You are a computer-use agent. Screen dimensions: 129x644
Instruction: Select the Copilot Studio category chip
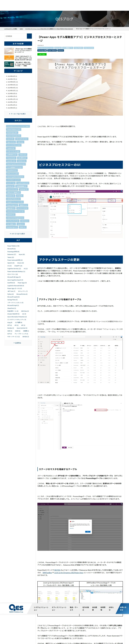click(x=23, y=183)
